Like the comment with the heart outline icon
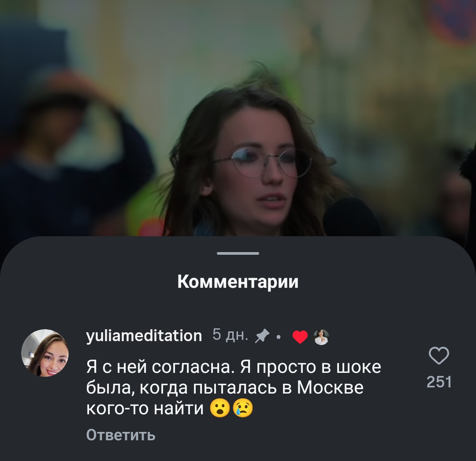 [439, 355]
